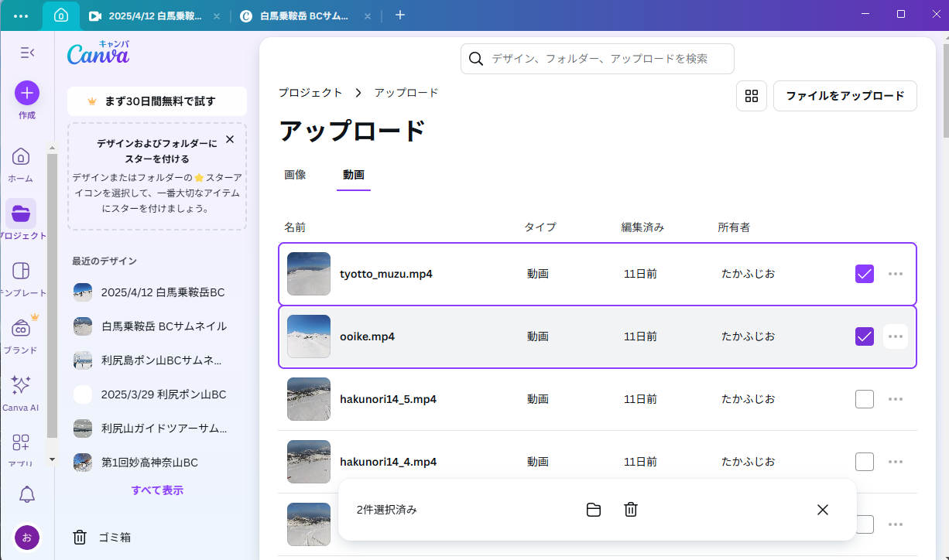This screenshot has width=949, height=560.
Task: Open the Brand sidebar icon
Action: [x=21, y=329]
